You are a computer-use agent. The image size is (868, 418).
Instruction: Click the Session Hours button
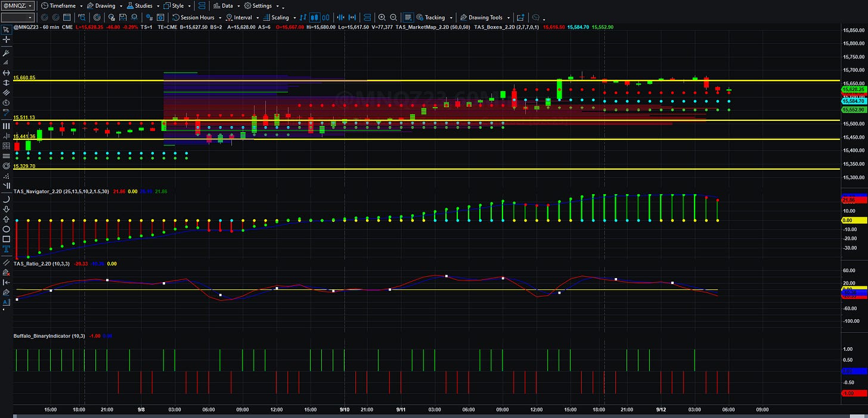[x=197, y=17]
